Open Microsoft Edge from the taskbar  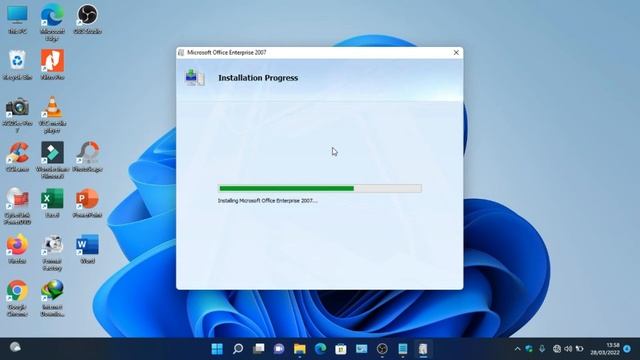320,349
